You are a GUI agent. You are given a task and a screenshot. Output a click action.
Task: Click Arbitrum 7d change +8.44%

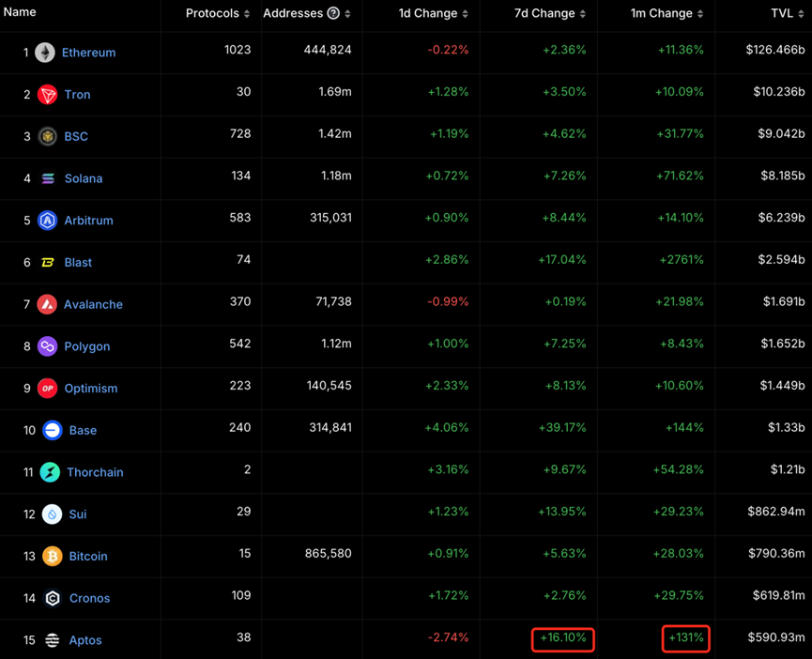tap(564, 218)
